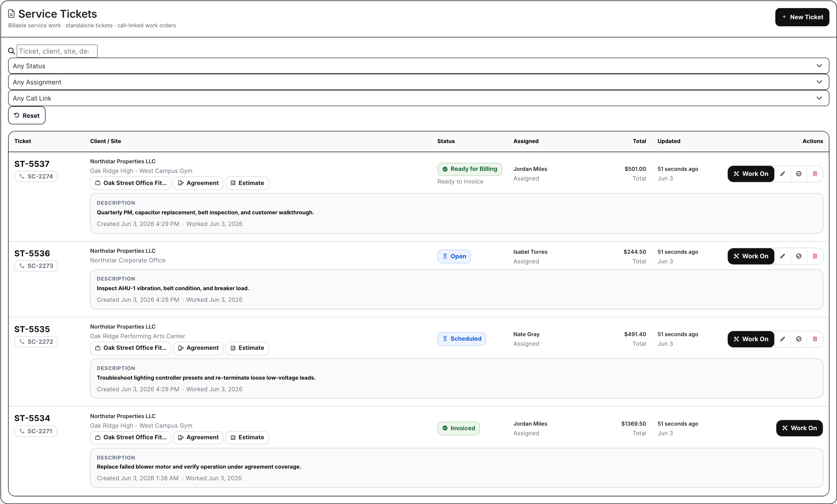Click the Status column header
The width and height of the screenshot is (837, 504).
coord(446,141)
